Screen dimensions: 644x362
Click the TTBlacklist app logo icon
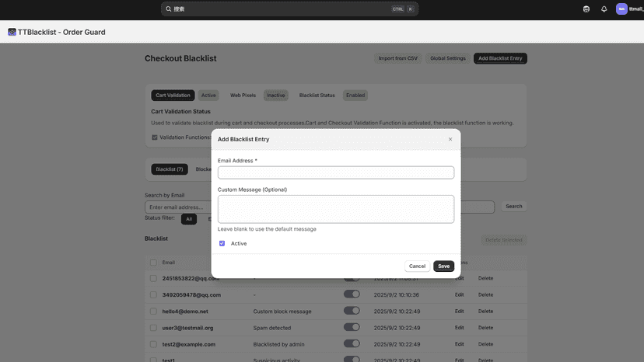12,32
